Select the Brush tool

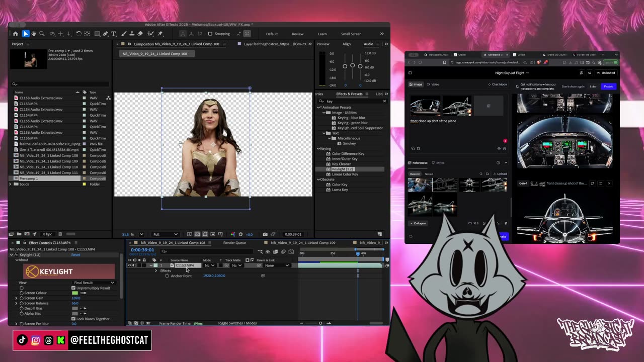pyautogui.click(x=124, y=34)
